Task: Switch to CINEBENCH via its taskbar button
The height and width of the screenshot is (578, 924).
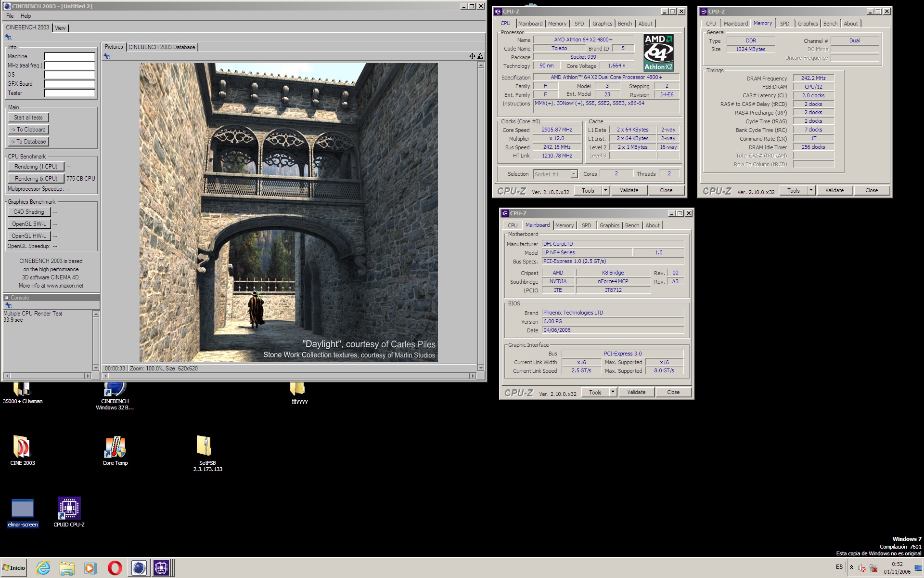Action: (x=139, y=568)
